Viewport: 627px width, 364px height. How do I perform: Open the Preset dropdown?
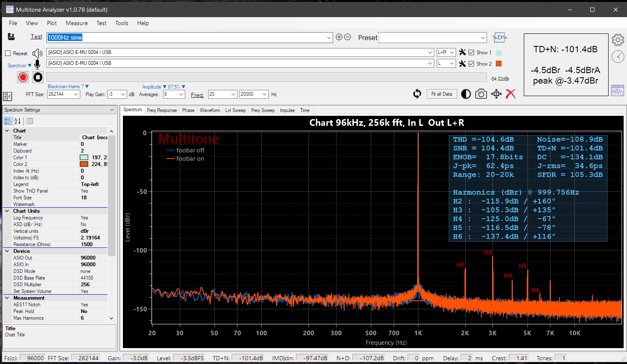pyautogui.click(x=483, y=38)
